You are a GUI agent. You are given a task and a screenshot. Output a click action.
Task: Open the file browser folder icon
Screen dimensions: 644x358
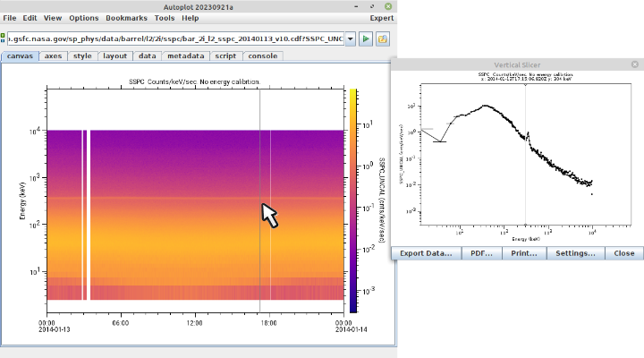coord(383,39)
